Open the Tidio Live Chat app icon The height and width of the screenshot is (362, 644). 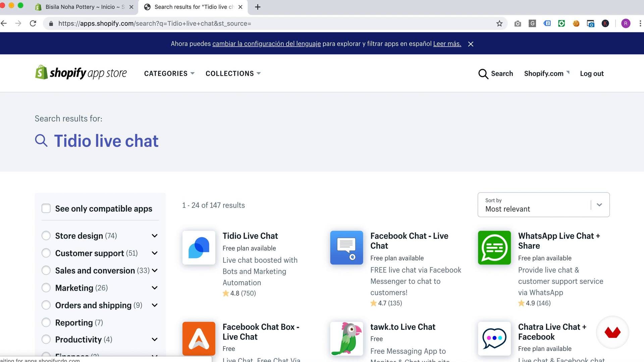[199, 247]
